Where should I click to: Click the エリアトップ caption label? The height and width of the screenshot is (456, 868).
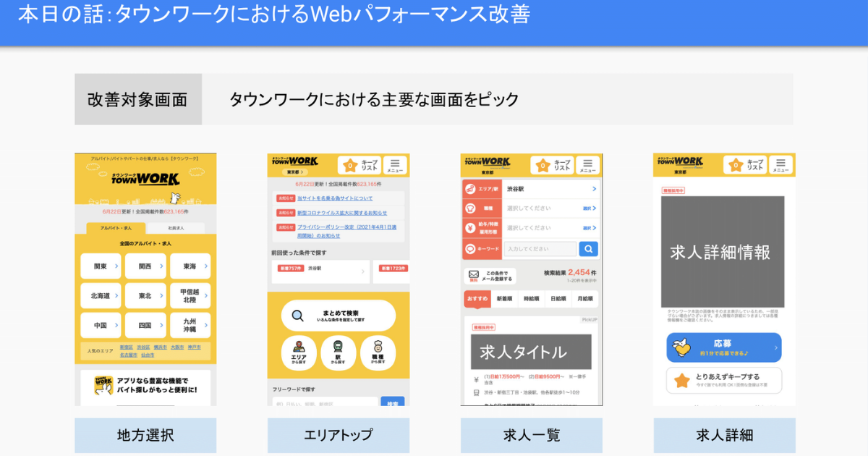click(339, 436)
